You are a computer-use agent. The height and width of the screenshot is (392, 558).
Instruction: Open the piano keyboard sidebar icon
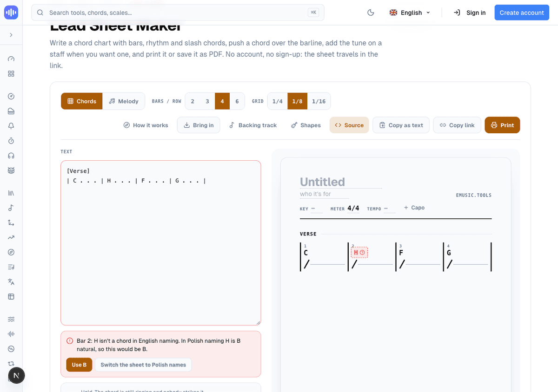click(x=11, y=111)
